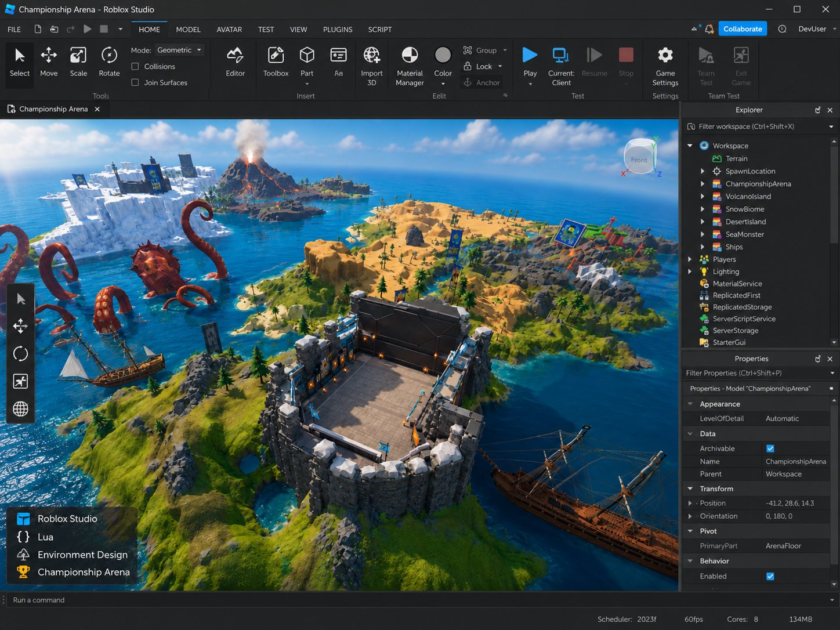Click the viewport sidebar move arrows tool
This screenshot has width=840, height=630.
click(21, 326)
